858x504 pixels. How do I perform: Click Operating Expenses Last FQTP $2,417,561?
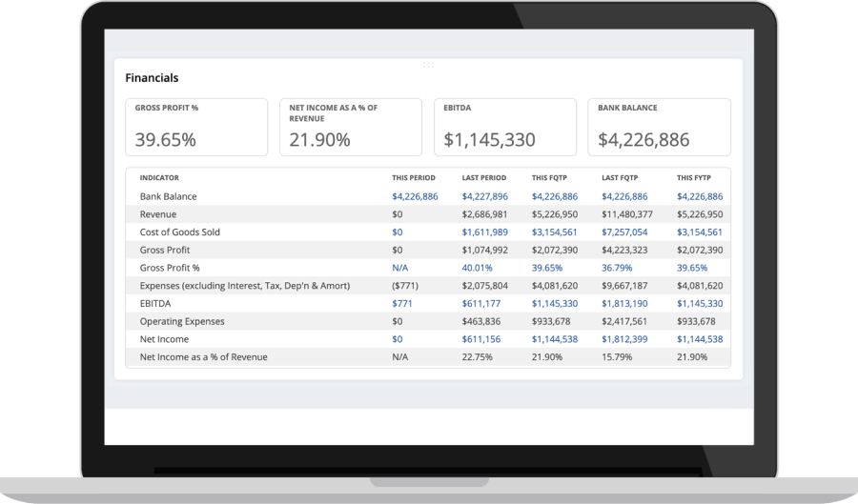624,321
